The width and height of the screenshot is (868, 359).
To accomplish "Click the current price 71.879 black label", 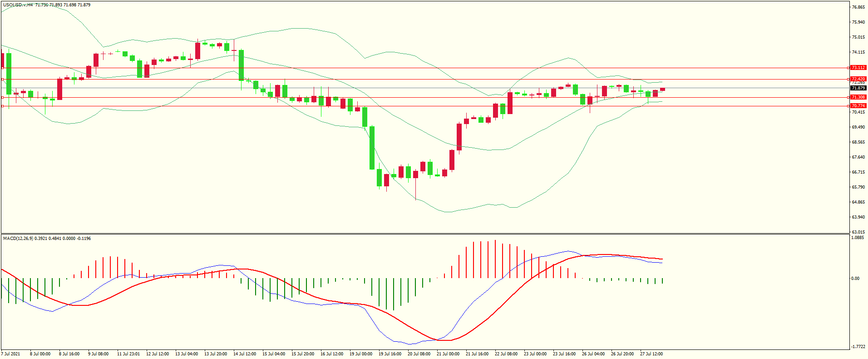I will [858, 88].
